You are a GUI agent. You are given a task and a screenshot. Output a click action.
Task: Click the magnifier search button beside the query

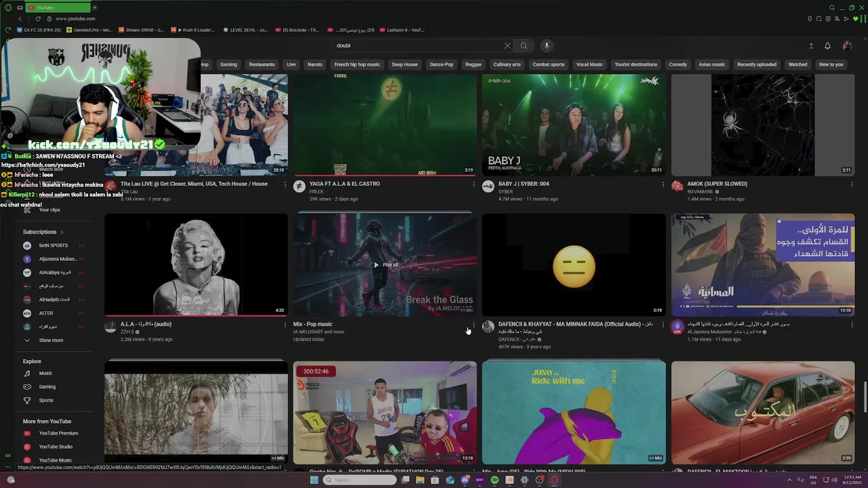click(x=524, y=45)
